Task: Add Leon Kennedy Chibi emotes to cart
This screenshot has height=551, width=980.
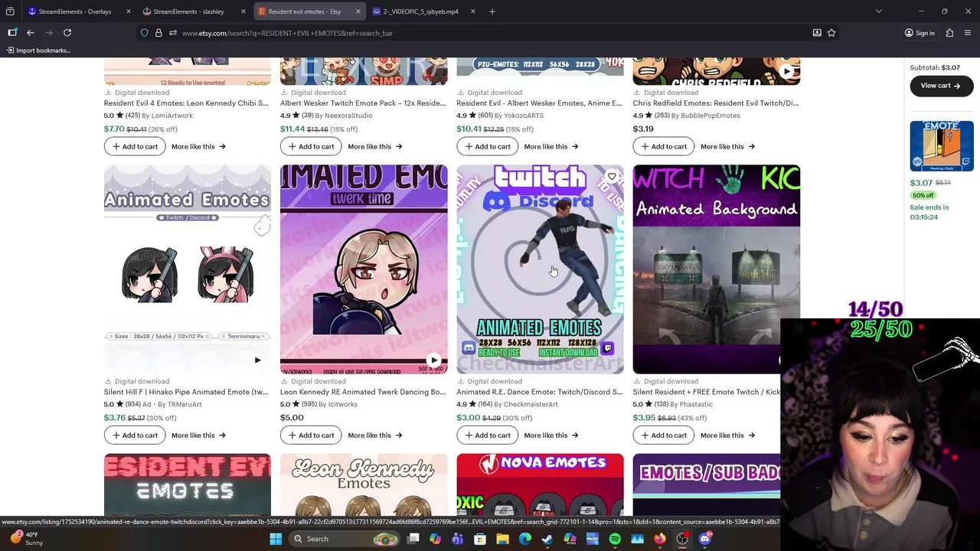Action: point(135,146)
